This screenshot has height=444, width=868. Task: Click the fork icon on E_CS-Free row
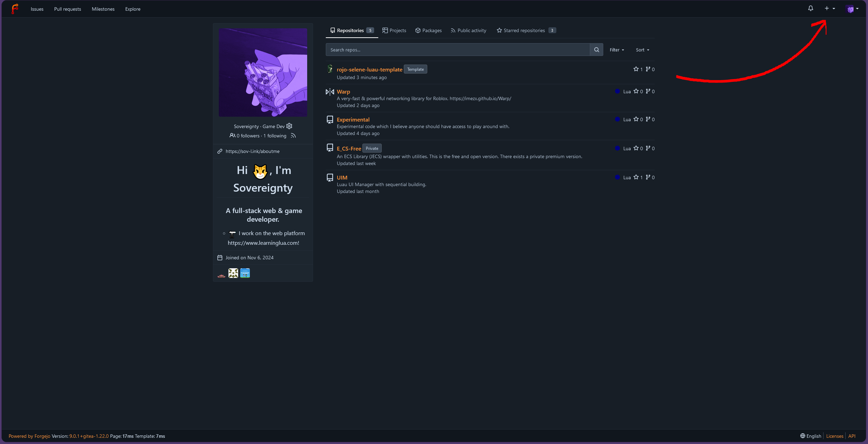click(x=648, y=148)
